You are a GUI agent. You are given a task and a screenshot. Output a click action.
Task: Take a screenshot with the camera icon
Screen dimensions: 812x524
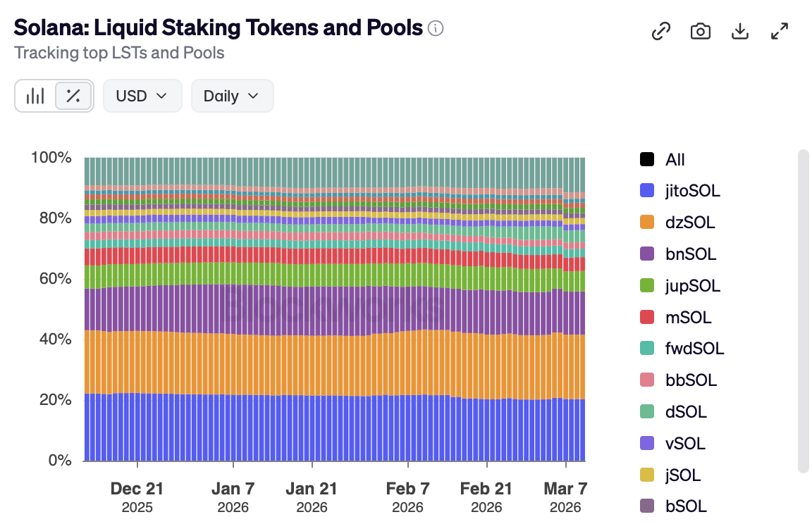coord(700,31)
